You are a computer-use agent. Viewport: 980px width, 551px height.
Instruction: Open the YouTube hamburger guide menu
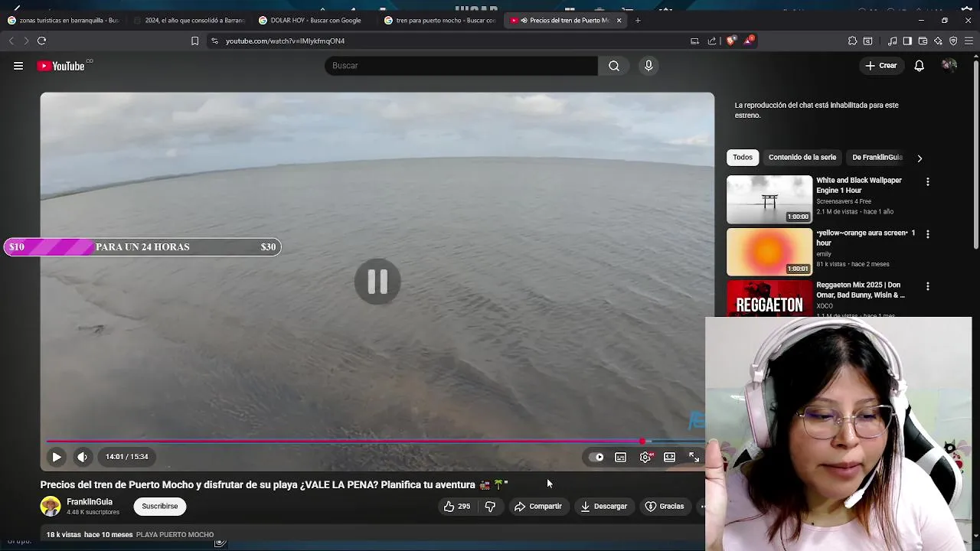click(18, 66)
